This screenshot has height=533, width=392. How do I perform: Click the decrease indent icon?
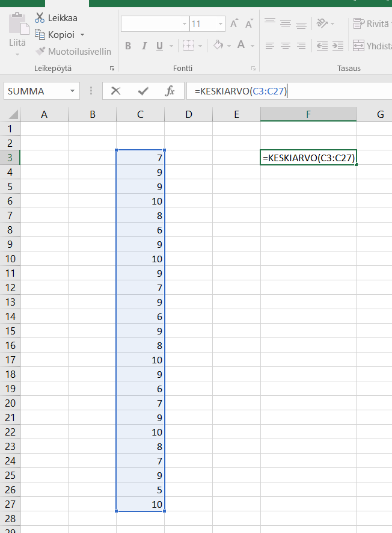pyautogui.click(x=322, y=46)
